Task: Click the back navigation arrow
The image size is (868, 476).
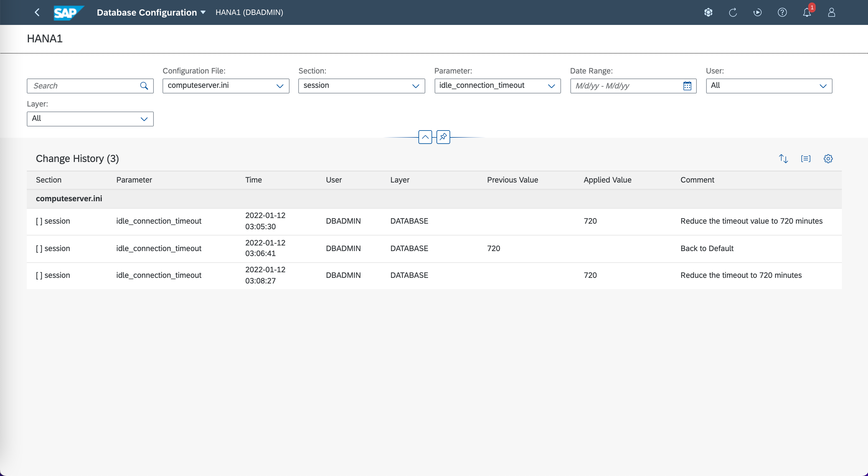Action: [37, 12]
